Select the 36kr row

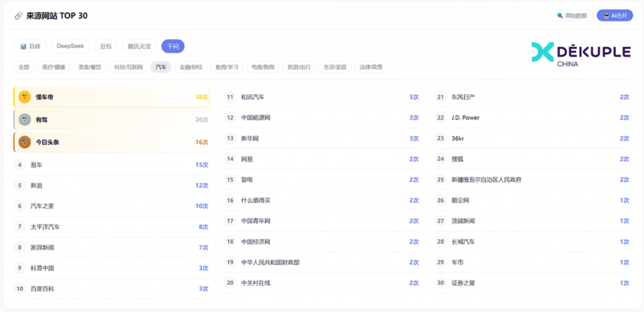532,138
